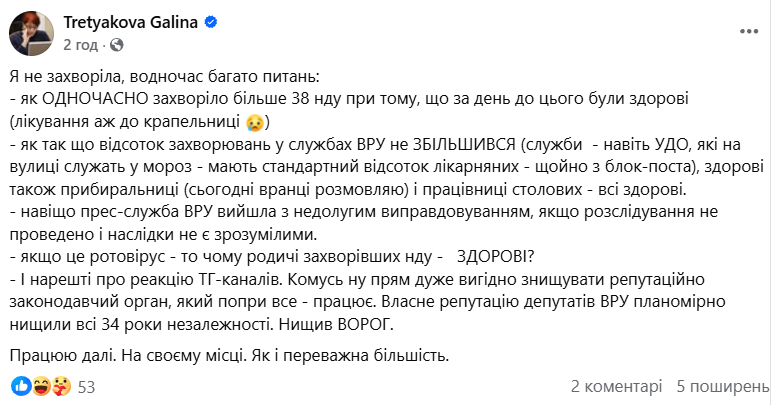The height and width of the screenshot is (405, 771).
Task: Click the laughing Haha reaction icon
Action: tap(39, 386)
